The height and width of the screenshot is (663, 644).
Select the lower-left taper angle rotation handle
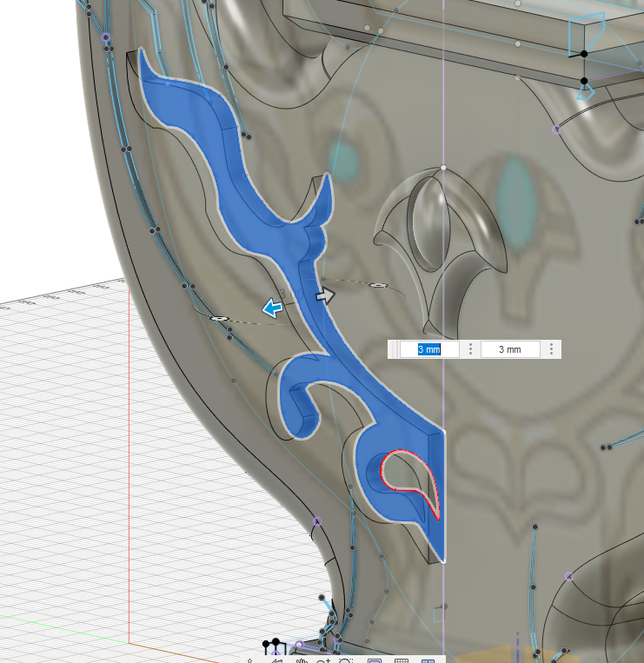click(x=219, y=318)
